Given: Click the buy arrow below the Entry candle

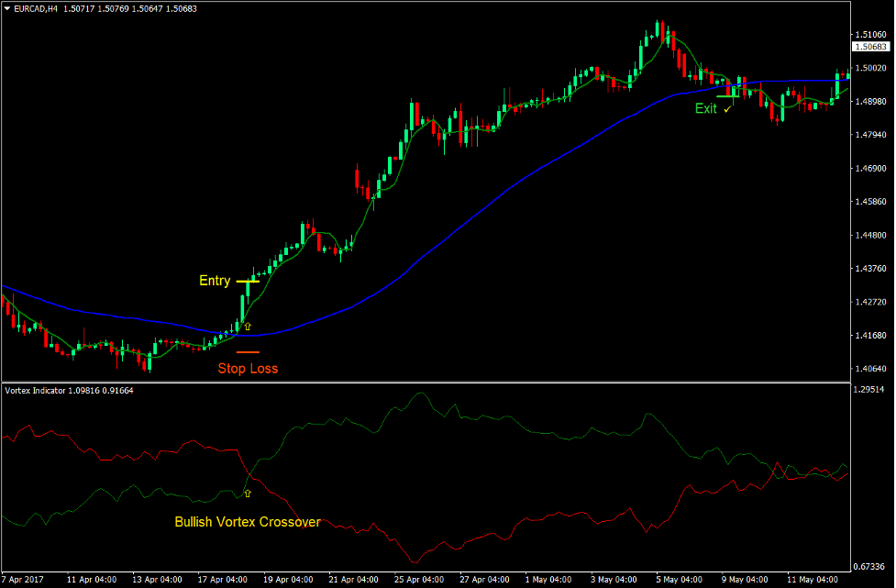Looking at the screenshot, I should [246, 326].
